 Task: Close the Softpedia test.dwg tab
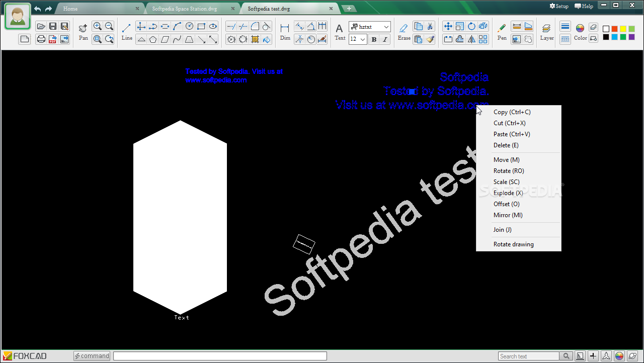tap(331, 9)
